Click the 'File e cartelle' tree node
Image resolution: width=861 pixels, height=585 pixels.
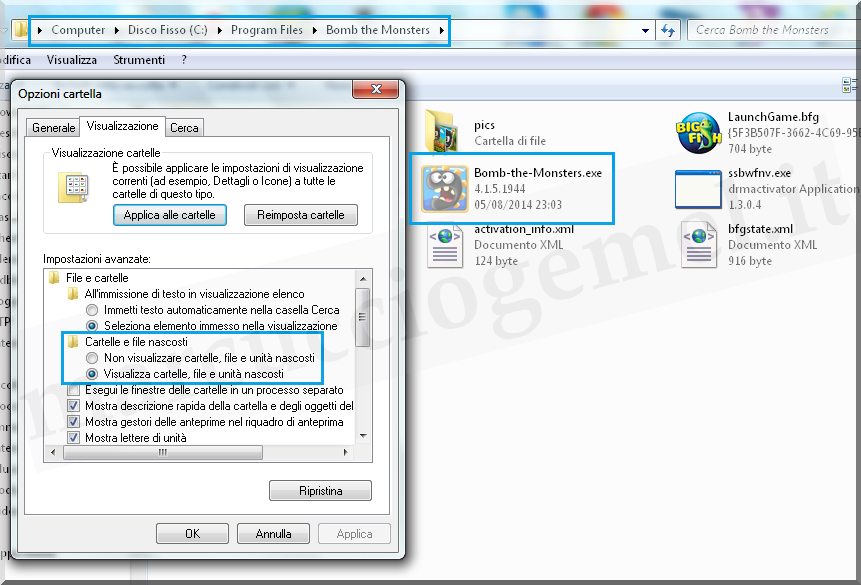click(97, 278)
